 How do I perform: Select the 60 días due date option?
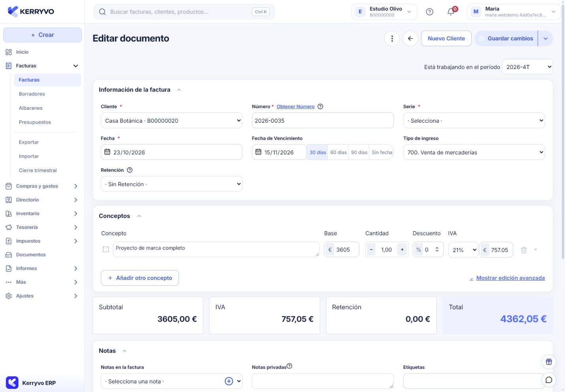tap(339, 152)
